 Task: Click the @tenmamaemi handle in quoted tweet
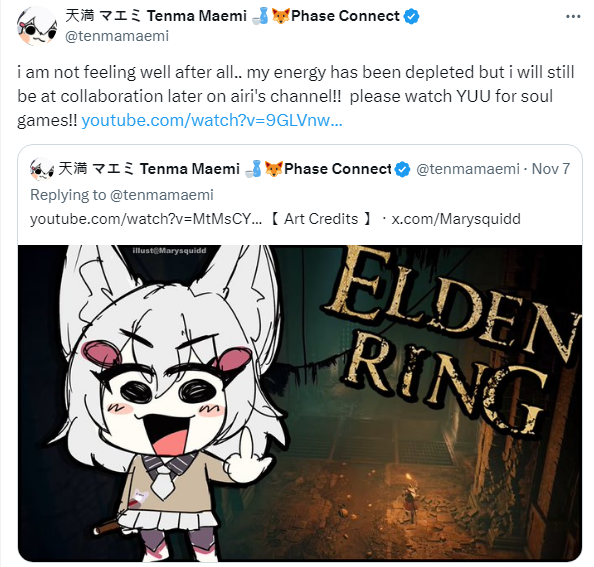[x=468, y=169]
